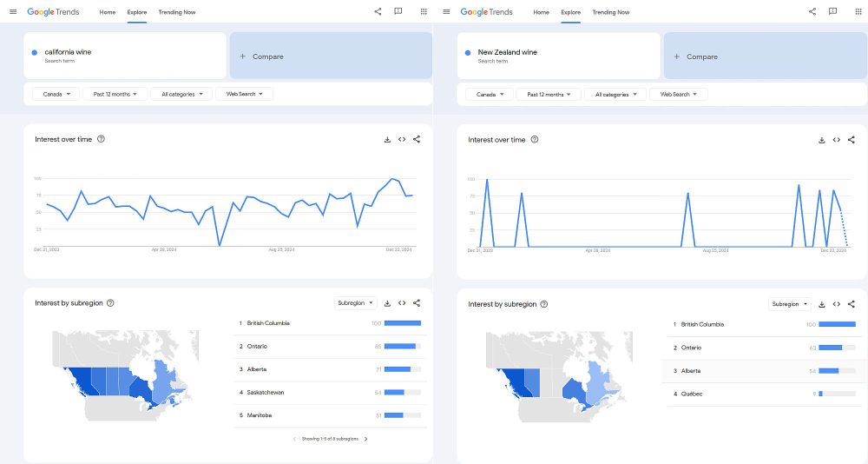Share the New Zealand wine subregion chart

click(851, 304)
